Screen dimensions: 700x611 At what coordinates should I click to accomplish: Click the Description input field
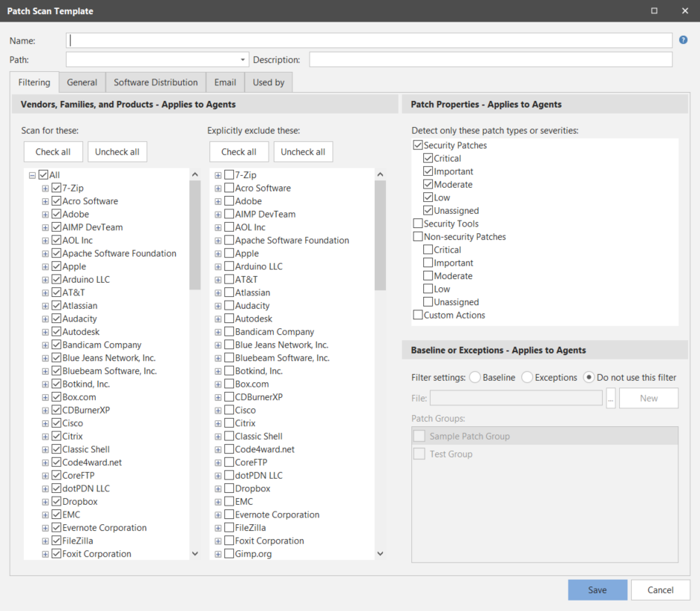(491, 59)
